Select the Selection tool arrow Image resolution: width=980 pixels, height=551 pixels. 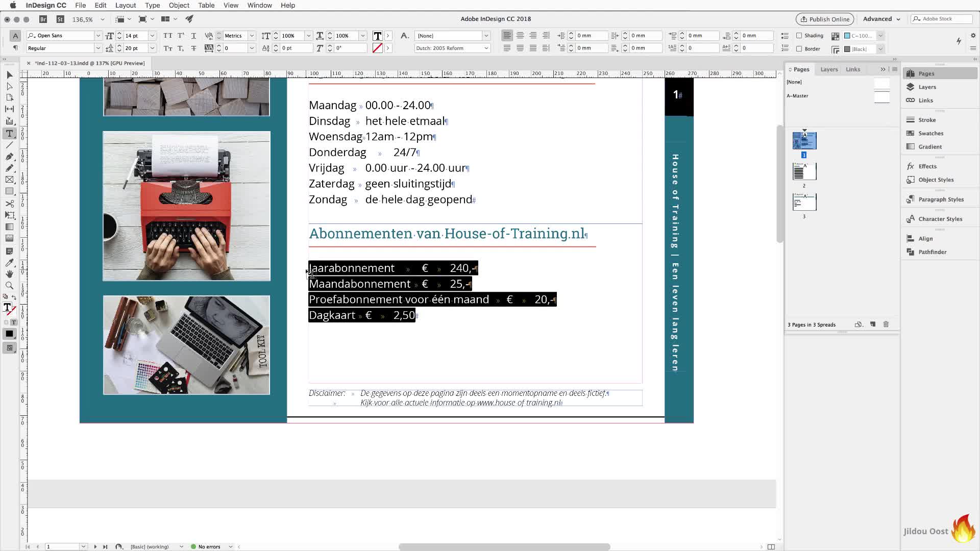pyautogui.click(x=9, y=75)
